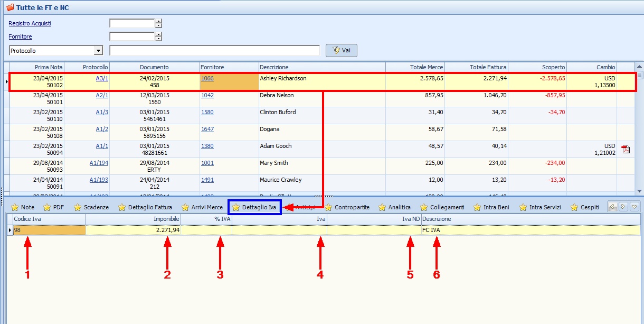Open protocol link A2/1
The width and height of the screenshot is (644, 324).
click(102, 96)
